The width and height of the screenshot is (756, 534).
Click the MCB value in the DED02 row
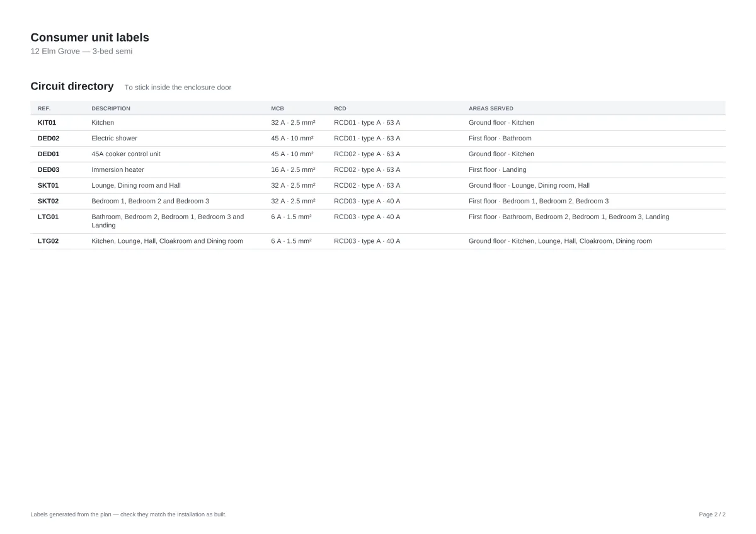(x=292, y=139)
